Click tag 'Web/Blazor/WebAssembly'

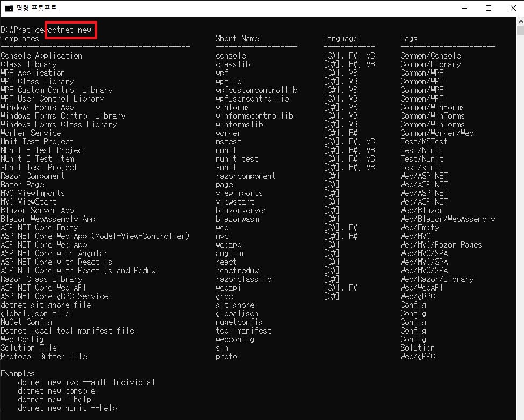click(x=448, y=219)
